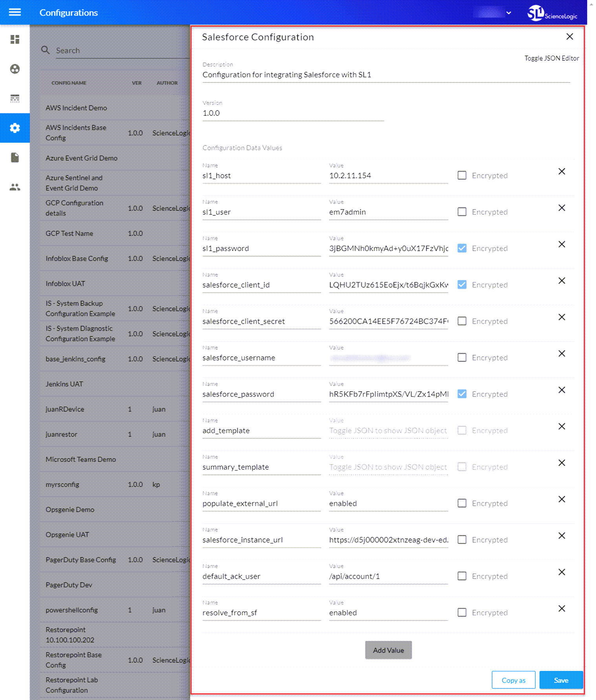This screenshot has width=596, height=700.
Task: Open the Reports icon in sidebar
Action: 15,98
